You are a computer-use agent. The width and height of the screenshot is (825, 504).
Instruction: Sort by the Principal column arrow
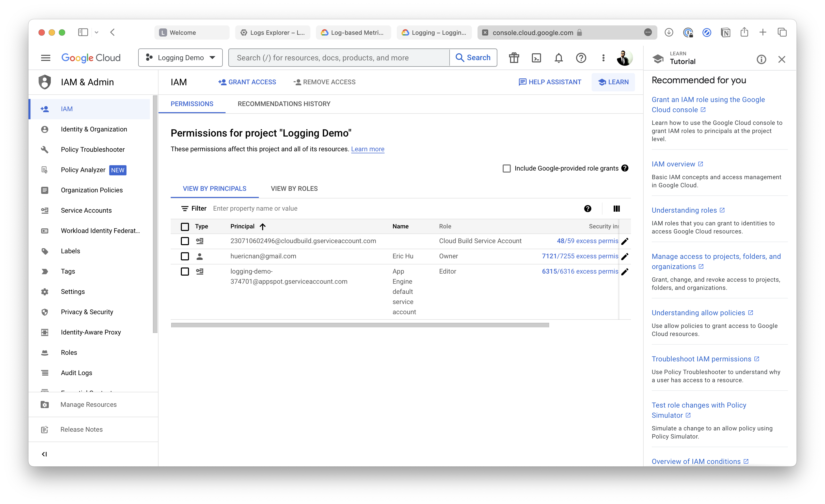click(262, 226)
